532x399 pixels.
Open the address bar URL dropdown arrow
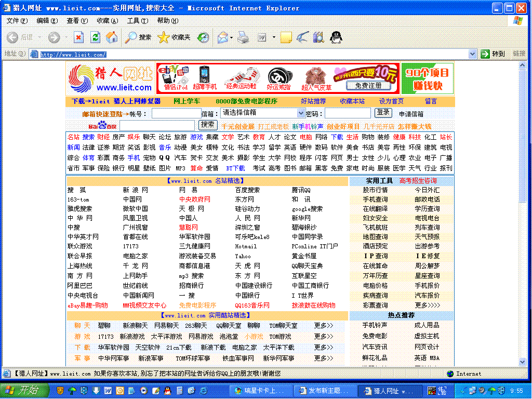click(x=472, y=54)
